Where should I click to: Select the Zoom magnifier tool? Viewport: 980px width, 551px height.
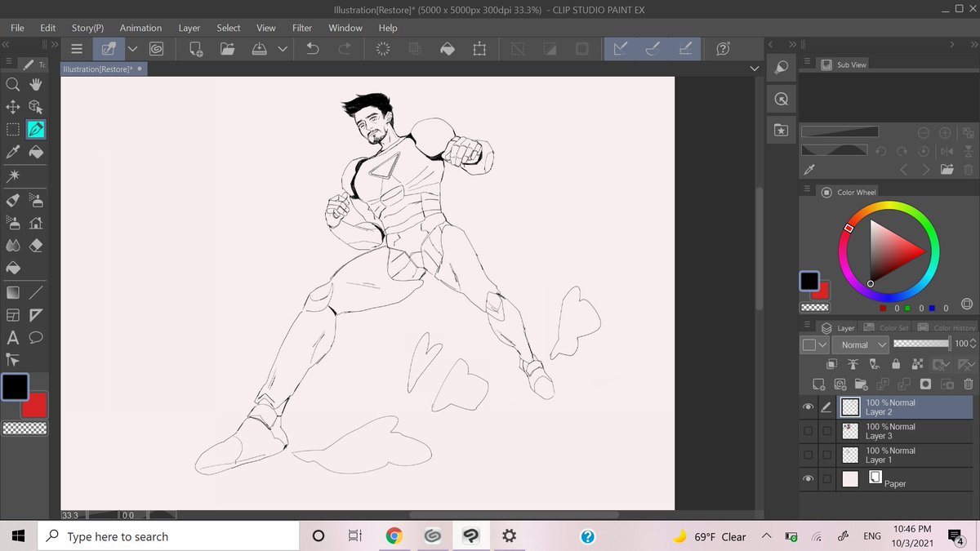(x=13, y=84)
